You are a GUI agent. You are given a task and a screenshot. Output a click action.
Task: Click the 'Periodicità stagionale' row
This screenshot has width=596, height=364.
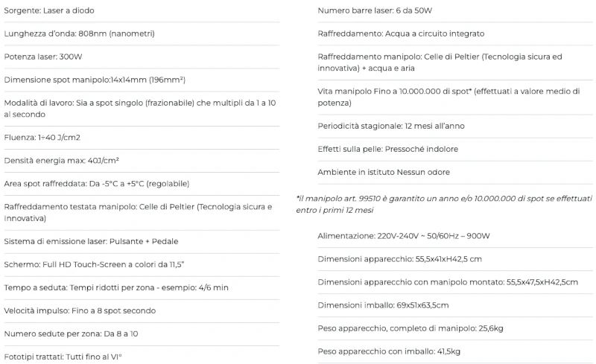pos(391,126)
